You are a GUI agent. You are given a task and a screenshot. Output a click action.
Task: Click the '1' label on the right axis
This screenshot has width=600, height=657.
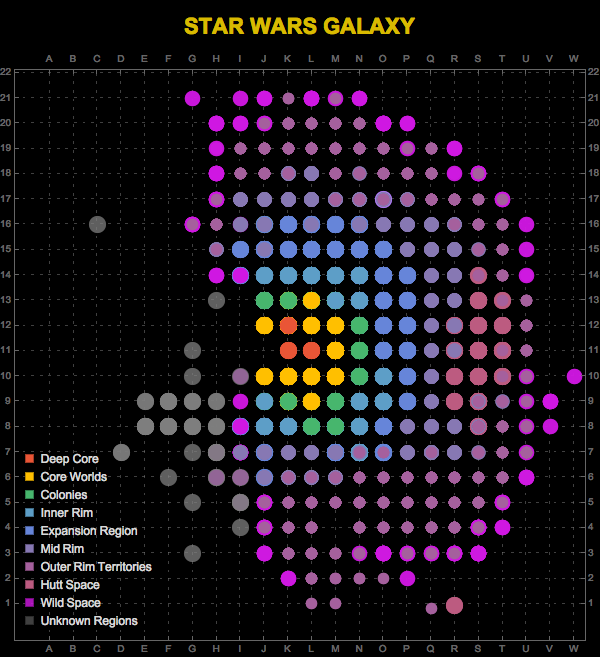590,603
